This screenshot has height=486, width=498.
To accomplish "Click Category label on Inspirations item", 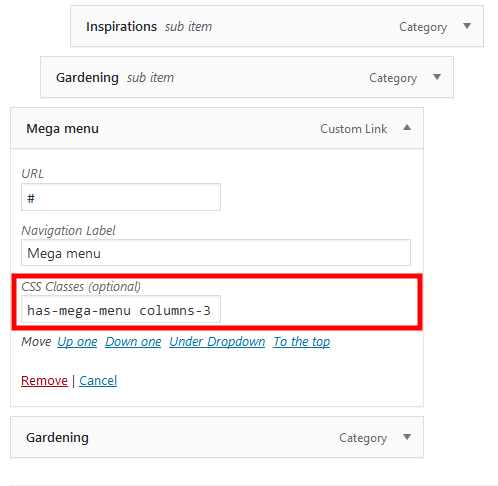I will pyautogui.click(x=423, y=27).
